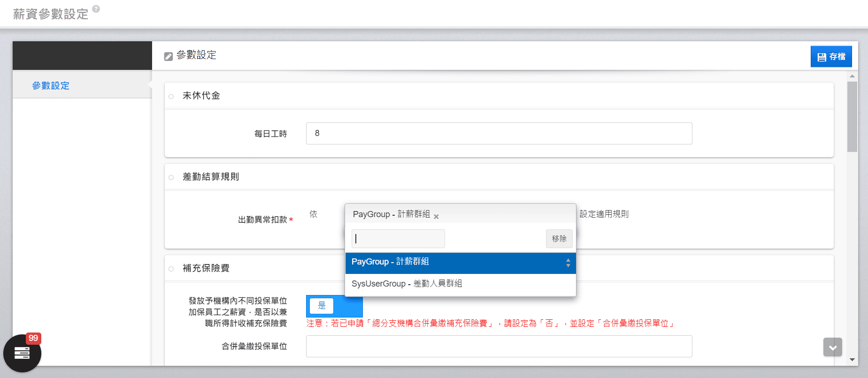Click the 合併彙繳投保單位 input field
The width and height of the screenshot is (868, 378).
click(x=499, y=347)
